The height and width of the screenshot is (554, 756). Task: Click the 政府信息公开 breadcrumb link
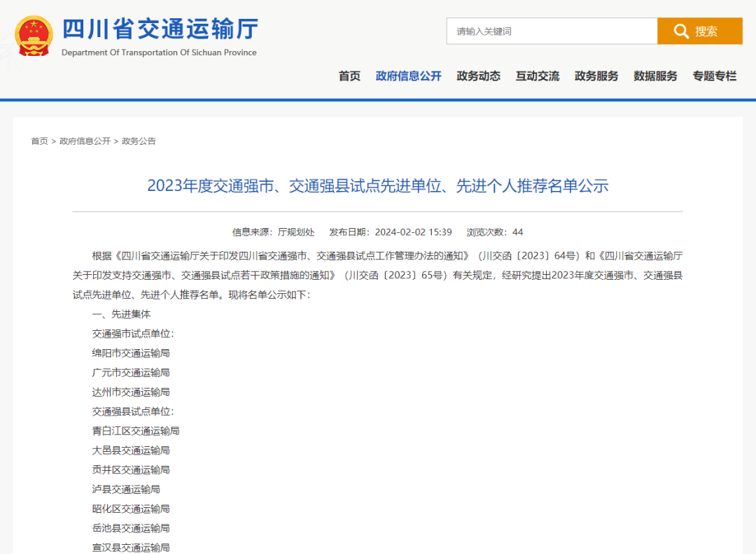pos(85,141)
